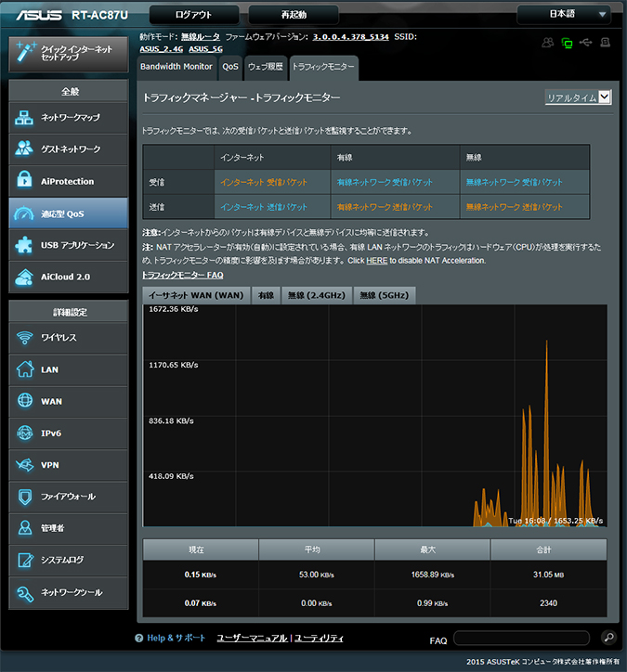The width and height of the screenshot is (627, 672).
Task: Open the WAN globe icon
Action: (25, 401)
